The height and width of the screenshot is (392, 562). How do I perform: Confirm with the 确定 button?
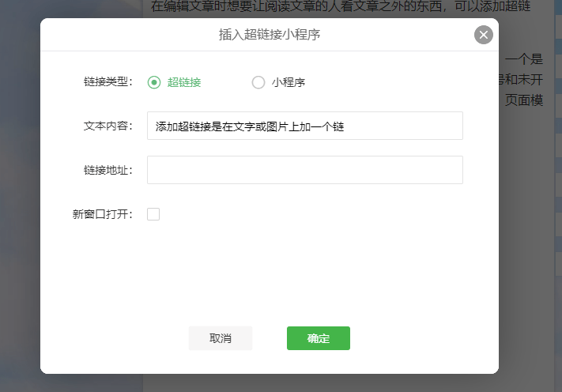[x=319, y=338]
